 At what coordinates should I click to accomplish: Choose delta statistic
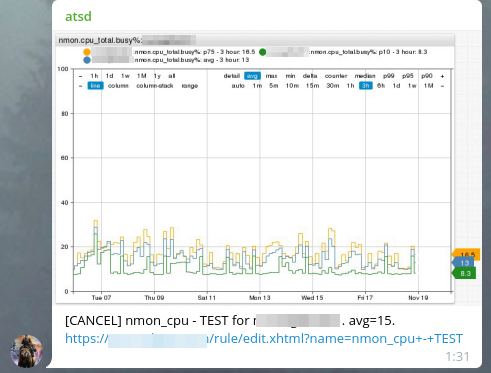pos(310,76)
